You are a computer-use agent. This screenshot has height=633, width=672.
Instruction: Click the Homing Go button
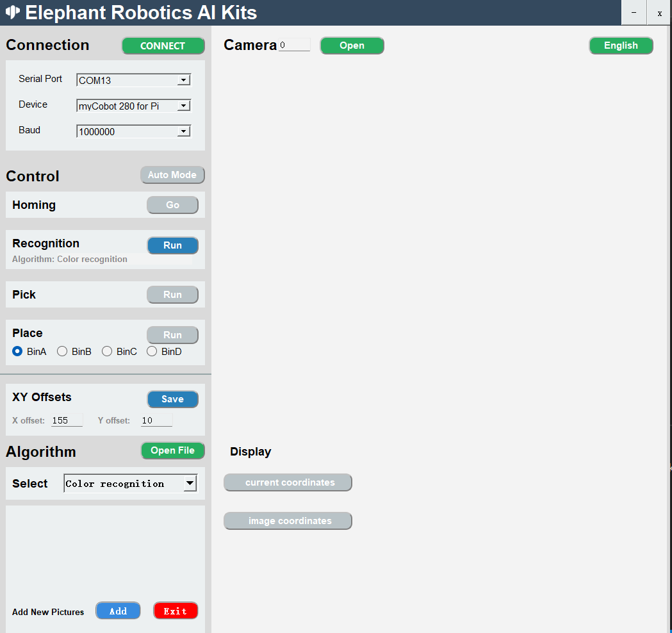click(173, 205)
